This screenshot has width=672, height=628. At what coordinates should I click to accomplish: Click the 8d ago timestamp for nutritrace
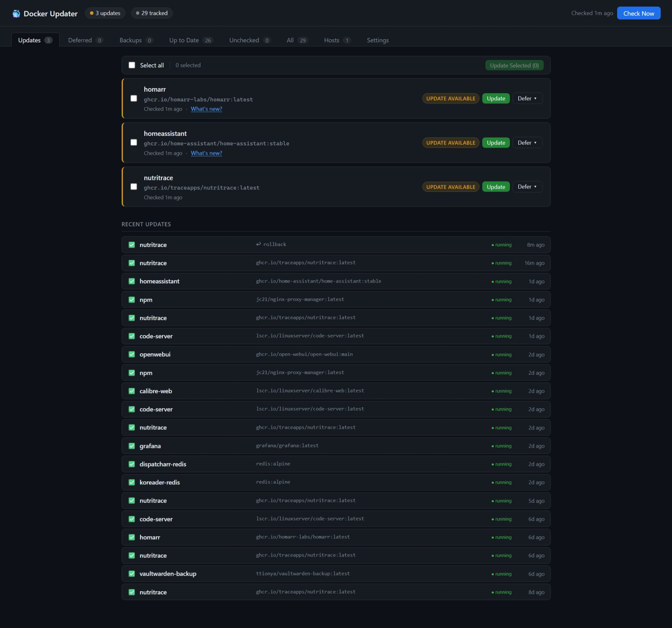[537, 592]
